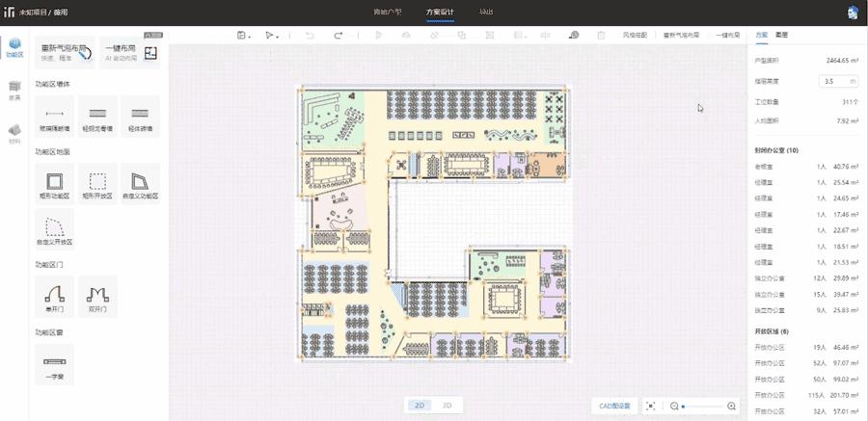
Task: Select the 单开门 single door tool
Action: pyautogui.click(x=54, y=297)
